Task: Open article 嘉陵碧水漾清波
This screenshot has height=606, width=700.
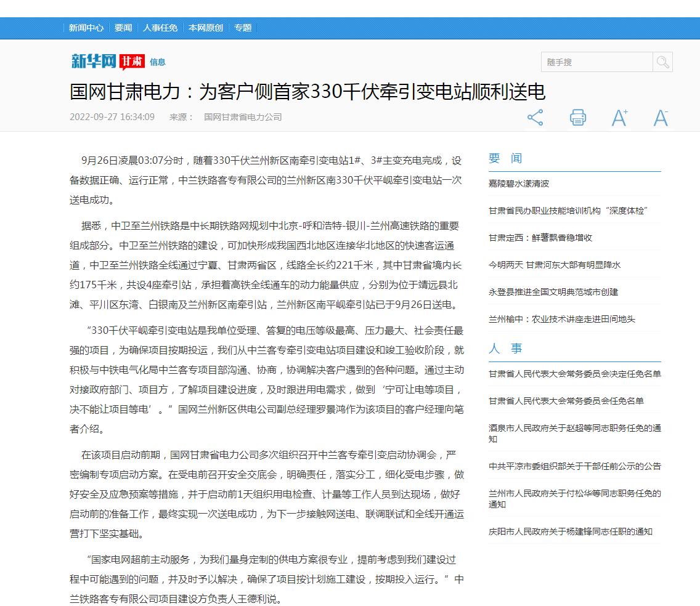Action: click(x=519, y=184)
